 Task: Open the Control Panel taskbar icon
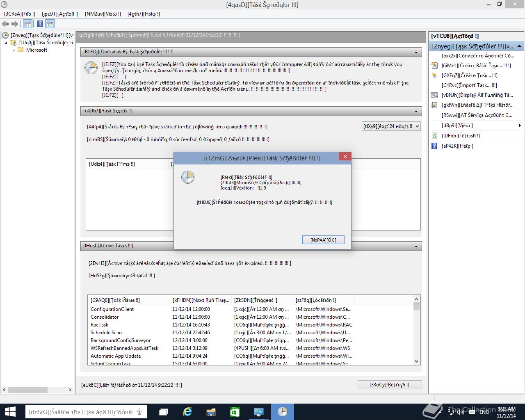coord(259,412)
